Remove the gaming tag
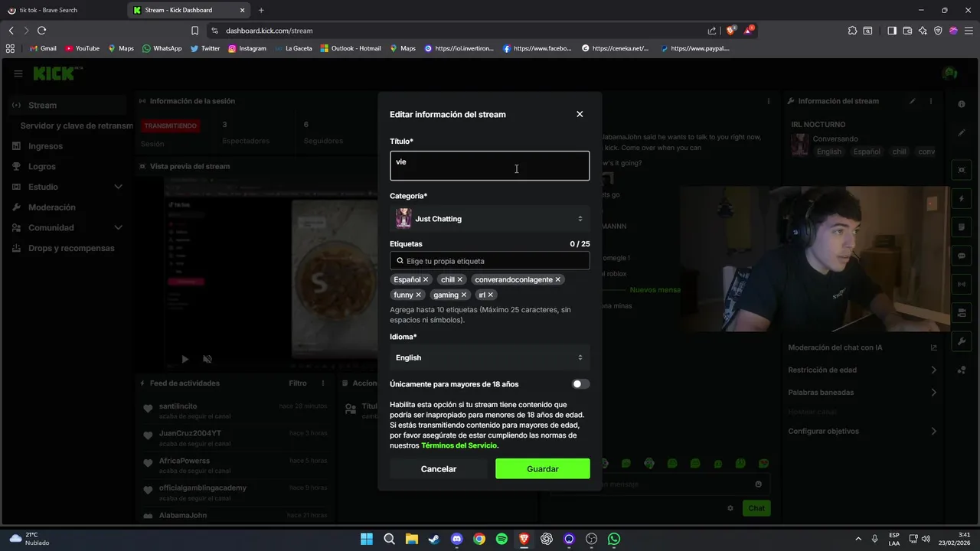This screenshot has width=980, height=551. pyautogui.click(x=463, y=295)
